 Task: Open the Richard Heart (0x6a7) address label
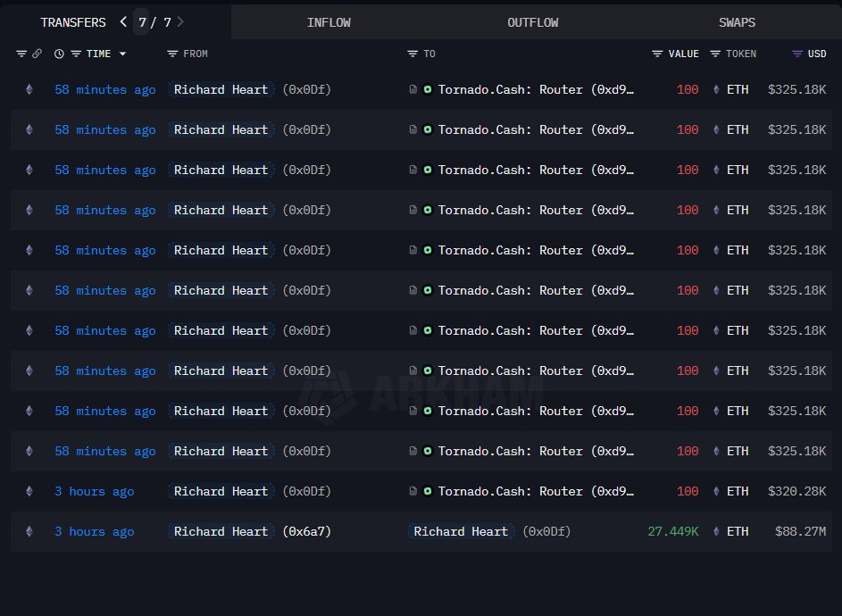pyautogui.click(x=221, y=531)
